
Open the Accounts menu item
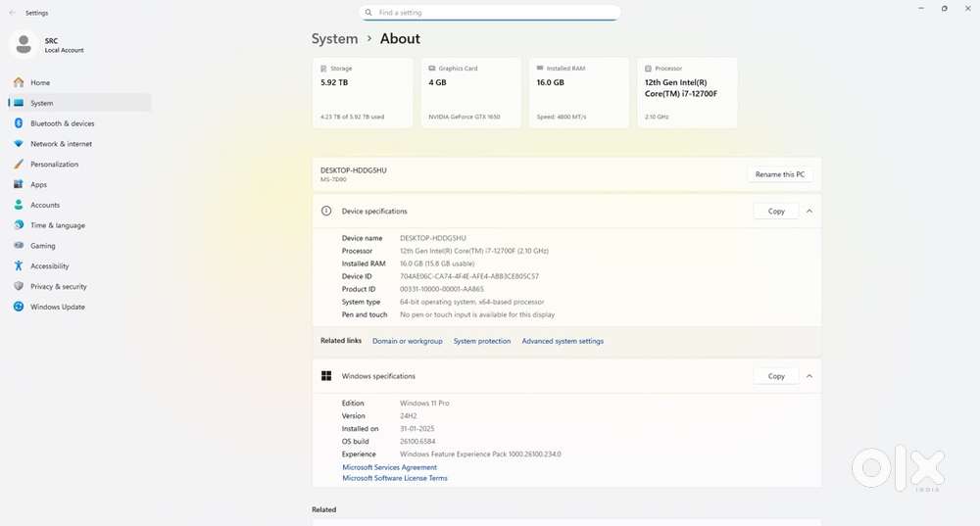(x=45, y=205)
